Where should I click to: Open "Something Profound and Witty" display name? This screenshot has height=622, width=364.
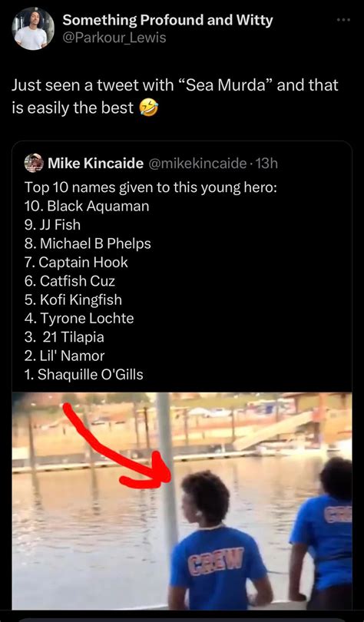(167, 21)
